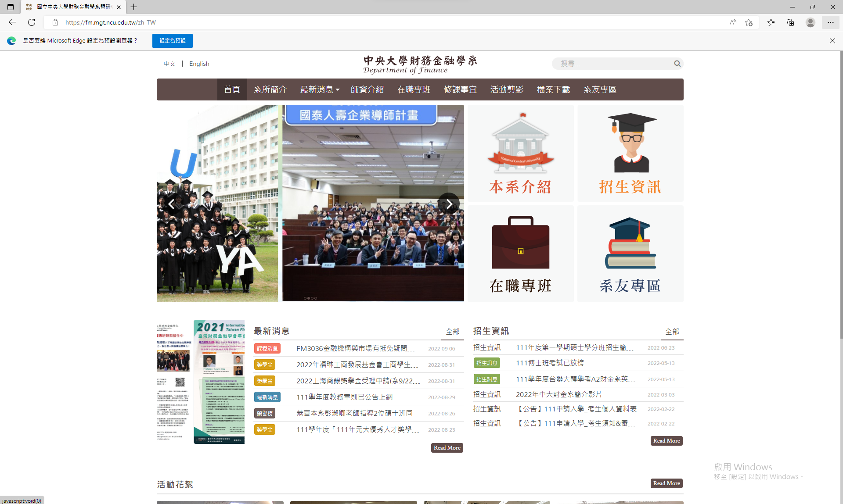Open the Read Aloud icon in address bar
843x504 pixels.
(733, 22)
